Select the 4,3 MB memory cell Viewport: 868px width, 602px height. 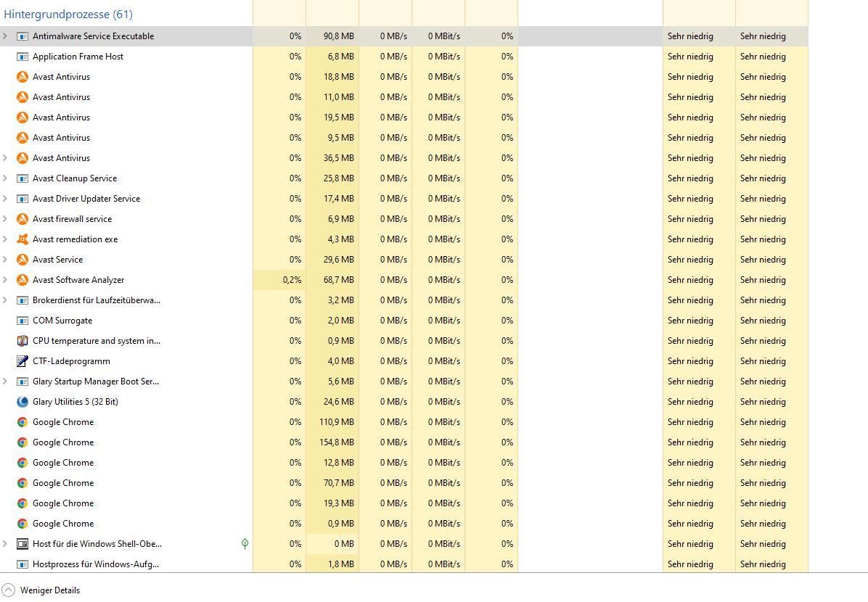click(332, 239)
